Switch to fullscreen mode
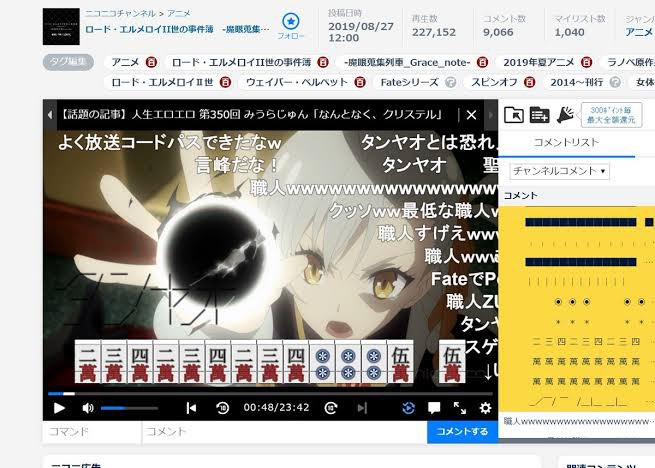 tap(460, 408)
